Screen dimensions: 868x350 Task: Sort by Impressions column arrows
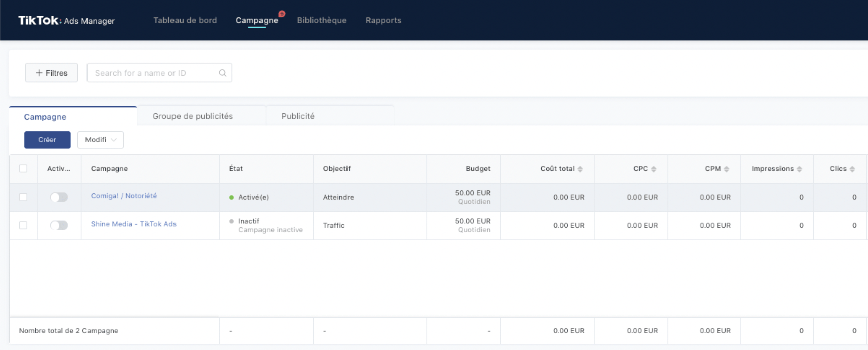[799, 169]
